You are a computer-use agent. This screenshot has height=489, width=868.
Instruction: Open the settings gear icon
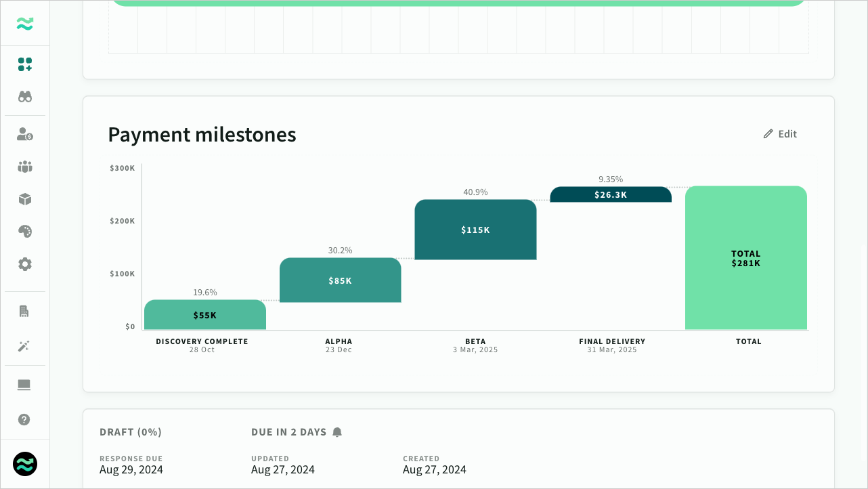point(25,264)
